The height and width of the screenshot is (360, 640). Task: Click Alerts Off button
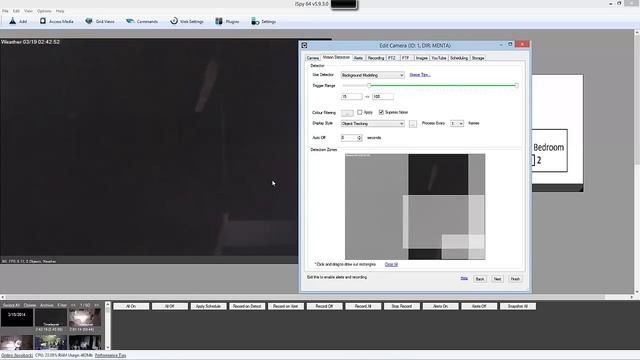[x=479, y=306]
